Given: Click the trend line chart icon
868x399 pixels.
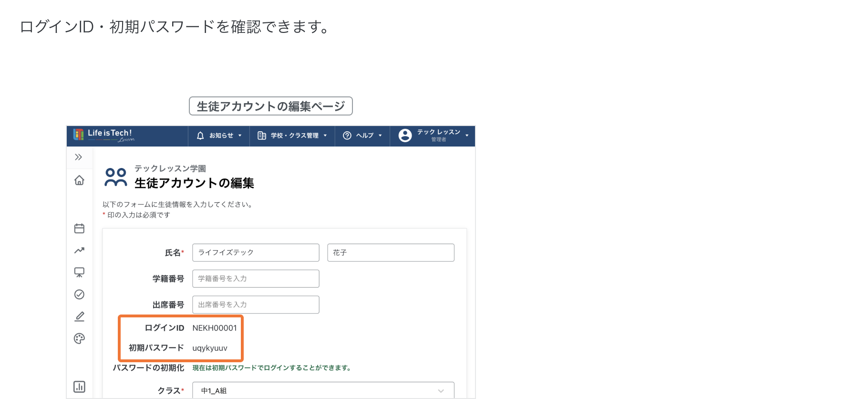Looking at the screenshot, I should (x=79, y=251).
